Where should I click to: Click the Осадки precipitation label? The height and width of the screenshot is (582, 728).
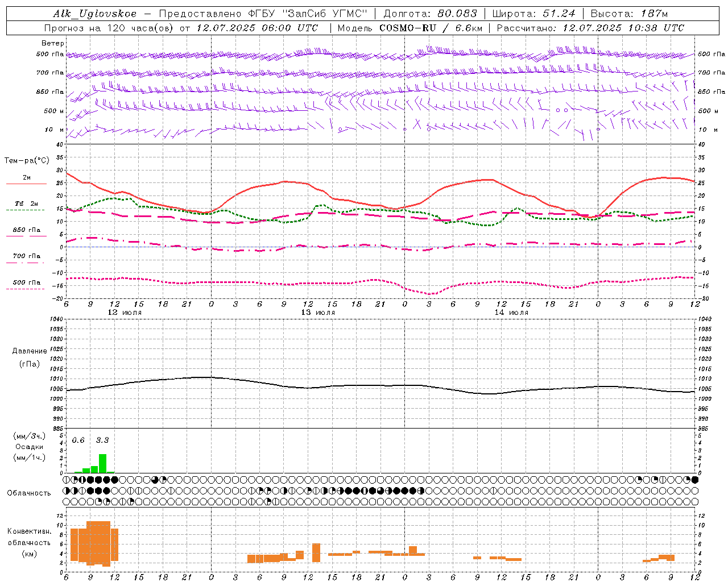click(x=29, y=447)
